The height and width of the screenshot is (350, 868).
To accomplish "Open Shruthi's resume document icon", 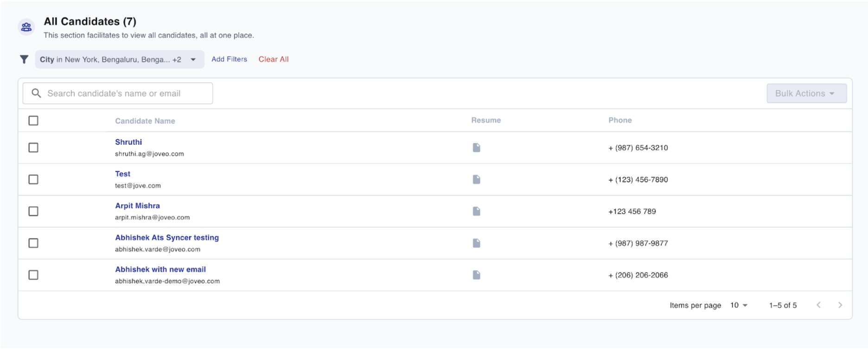I will point(476,148).
